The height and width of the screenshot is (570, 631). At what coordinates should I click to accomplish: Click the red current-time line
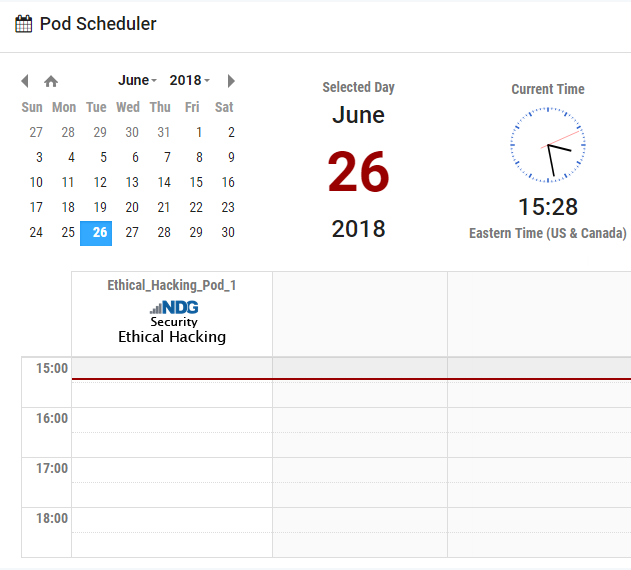click(350, 379)
